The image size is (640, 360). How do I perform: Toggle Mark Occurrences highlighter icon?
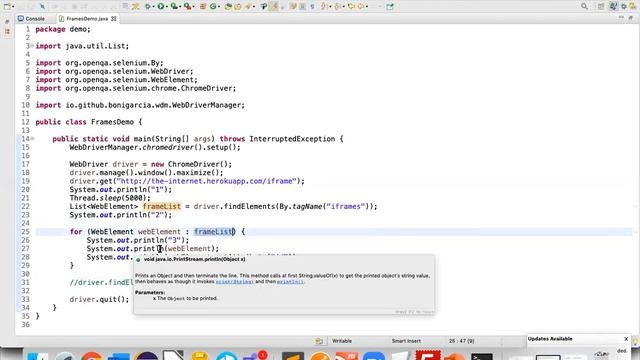[x=274, y=7]
